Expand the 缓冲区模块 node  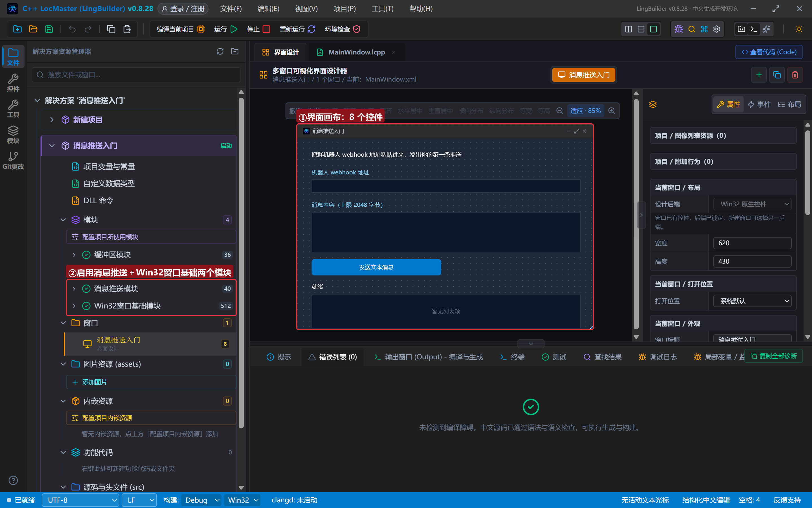[x=74, y=255]
